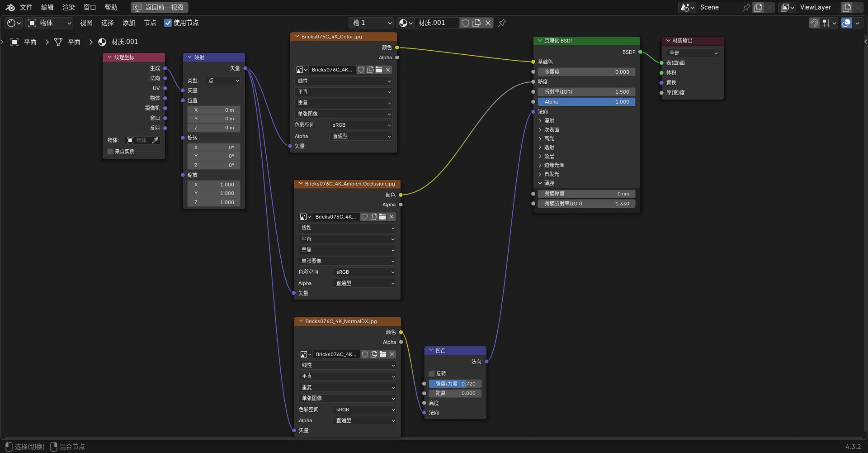Toggle the 使用节点 checkbox
Screen dimensions: 868x453
(x=168, y=23)
